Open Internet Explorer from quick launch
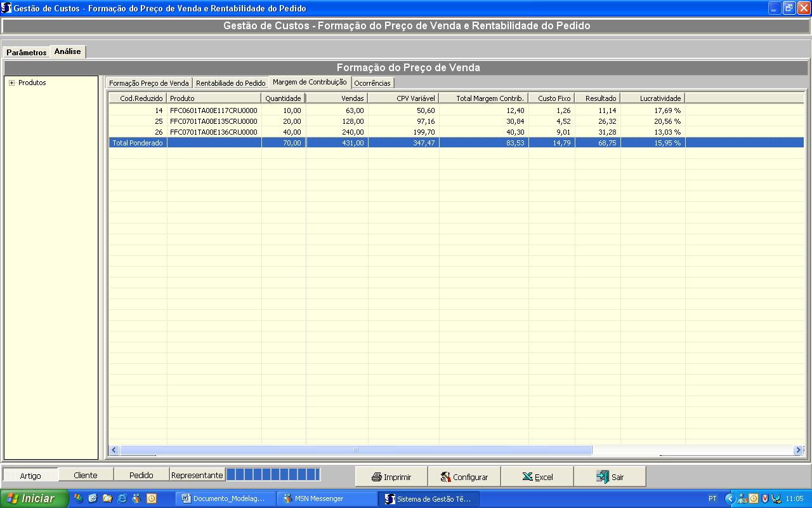812x508 pixels. (x=122, y=498)
